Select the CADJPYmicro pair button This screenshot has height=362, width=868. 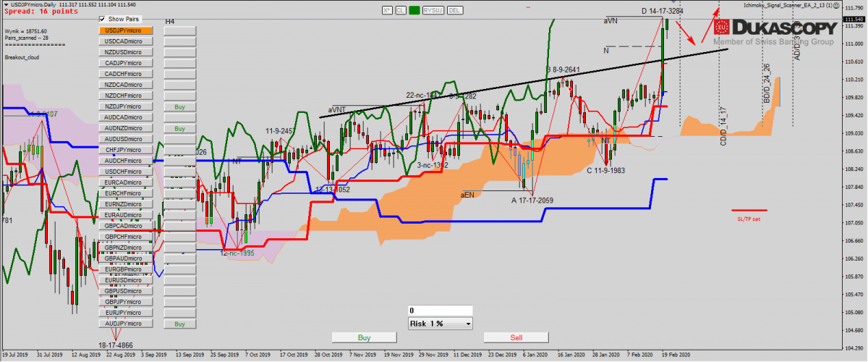[125, 63]
